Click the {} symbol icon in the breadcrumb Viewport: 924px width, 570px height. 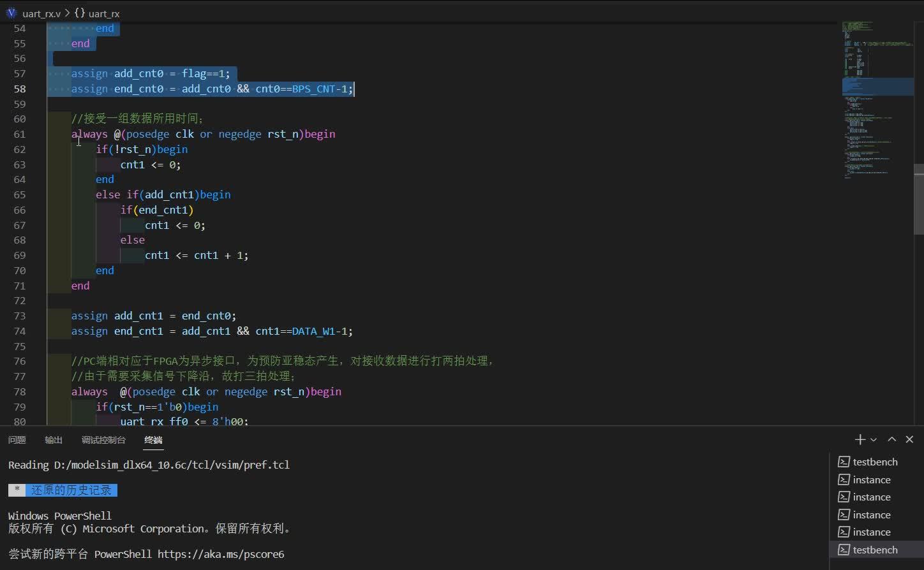coord(79,12)
